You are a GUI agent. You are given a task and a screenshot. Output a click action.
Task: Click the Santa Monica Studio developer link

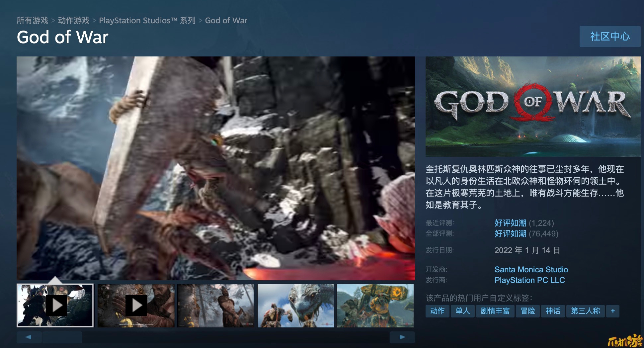point(531,270)
